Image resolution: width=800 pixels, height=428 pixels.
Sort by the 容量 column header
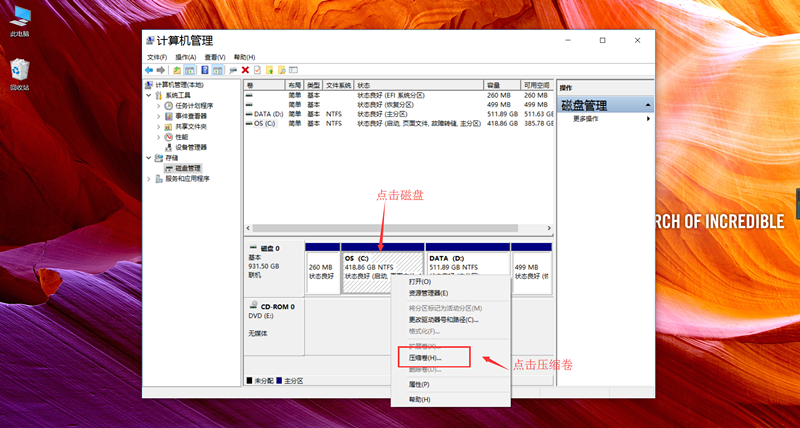502,85
